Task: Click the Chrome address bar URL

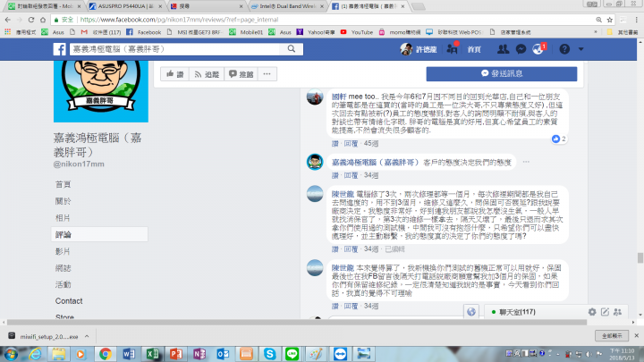Action: 179,20
